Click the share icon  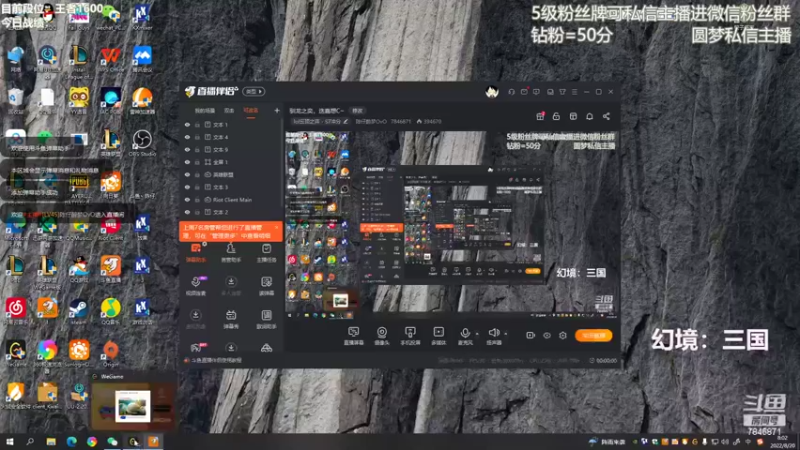click(606, 116)
